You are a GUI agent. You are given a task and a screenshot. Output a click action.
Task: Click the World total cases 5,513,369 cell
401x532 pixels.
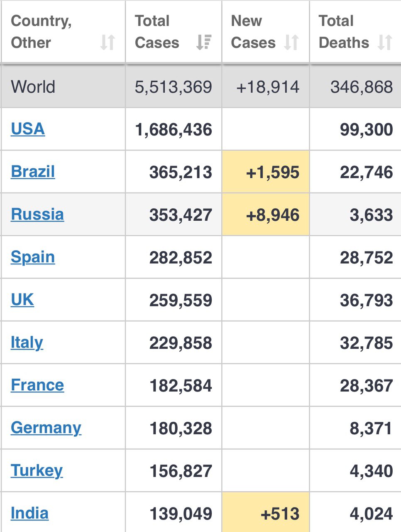(174, 87)
